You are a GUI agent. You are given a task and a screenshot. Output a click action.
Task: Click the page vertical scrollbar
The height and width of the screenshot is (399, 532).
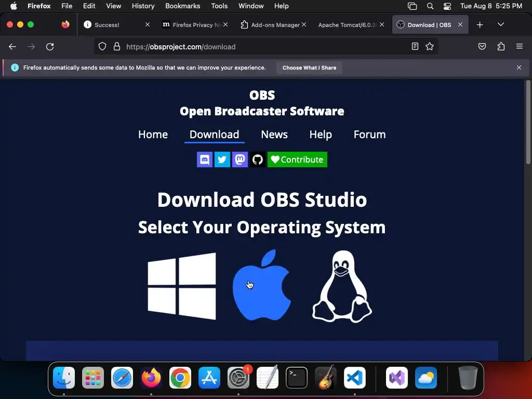click(x=528, y=122)
